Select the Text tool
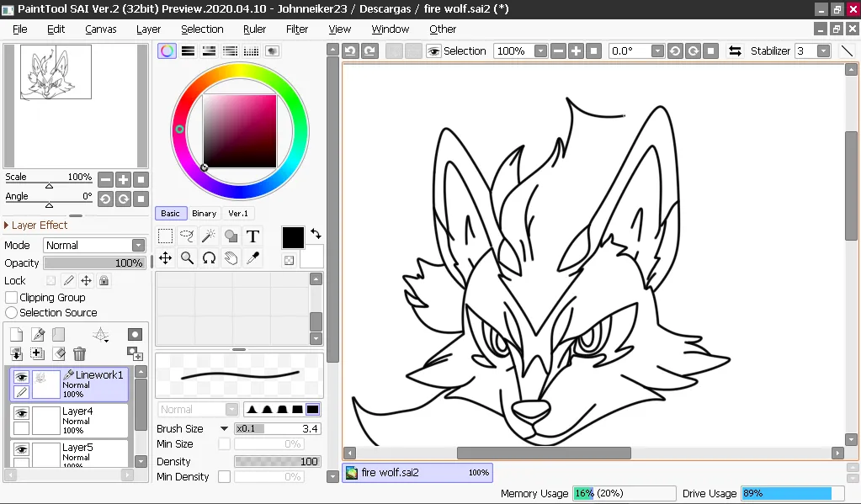The width and height of the screenshot is (861, 504). (252, 236)
